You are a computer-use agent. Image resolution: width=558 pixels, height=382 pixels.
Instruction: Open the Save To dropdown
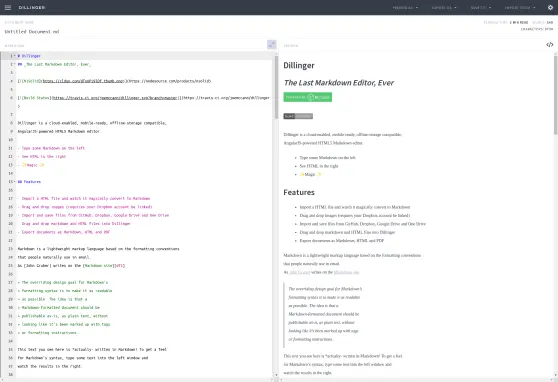tap(481, 7)
